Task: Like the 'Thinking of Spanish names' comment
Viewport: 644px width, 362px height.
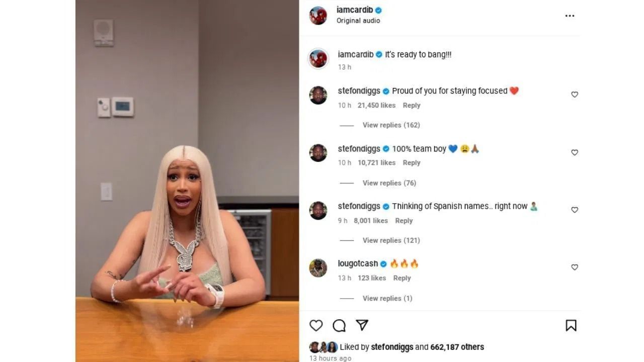Action: 575,210
